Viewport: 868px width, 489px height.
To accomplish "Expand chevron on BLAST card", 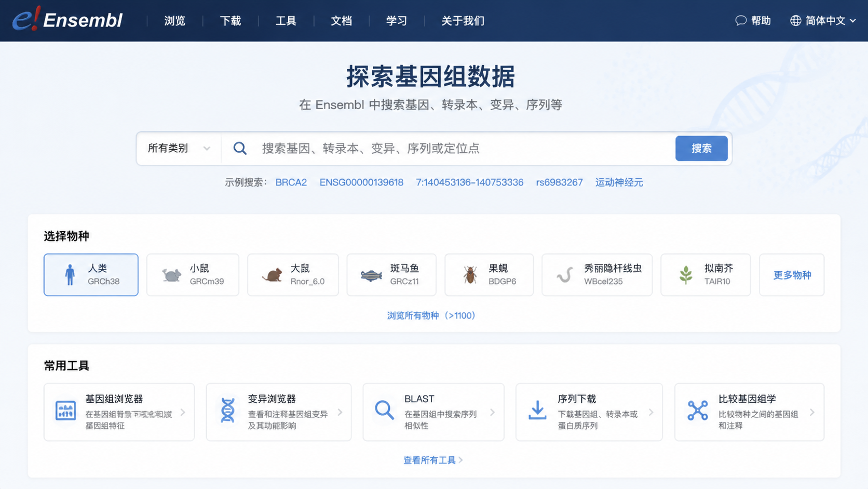I will [x=493, y=412].
